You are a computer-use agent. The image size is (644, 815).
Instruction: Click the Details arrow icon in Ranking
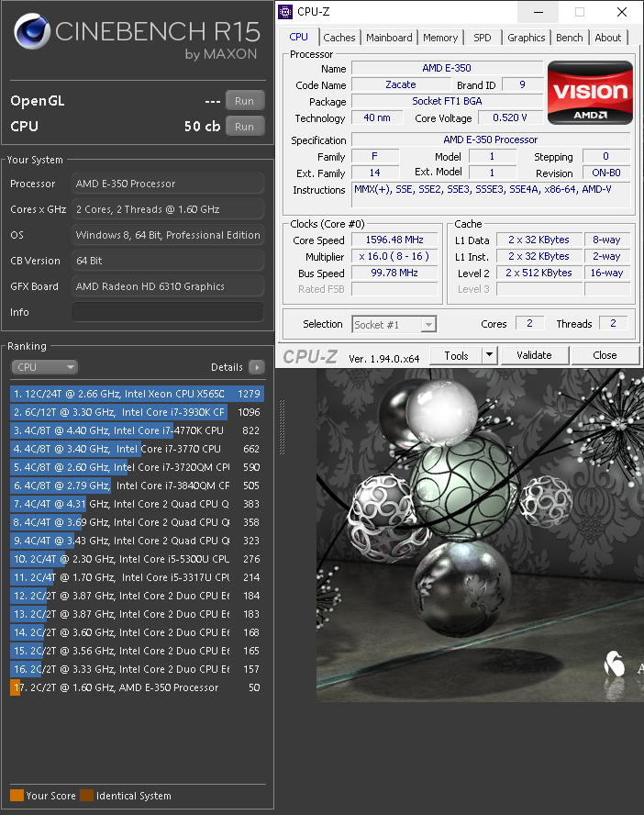click(x=257, y=367)
